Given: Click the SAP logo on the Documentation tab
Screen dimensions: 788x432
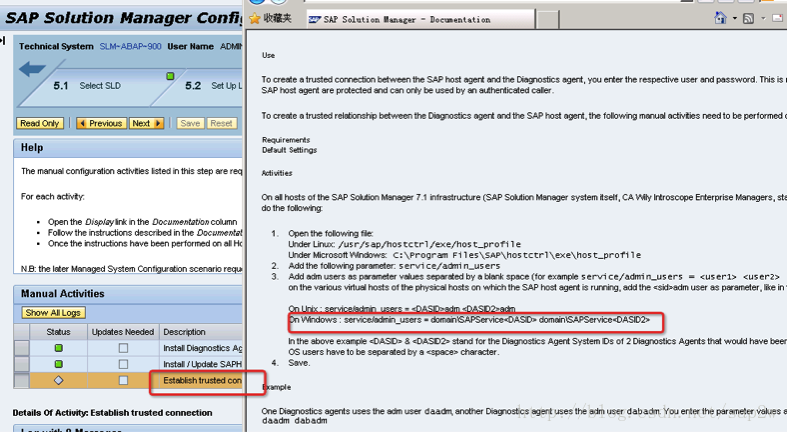Looking at the screenshot, I should pos(315,20).
